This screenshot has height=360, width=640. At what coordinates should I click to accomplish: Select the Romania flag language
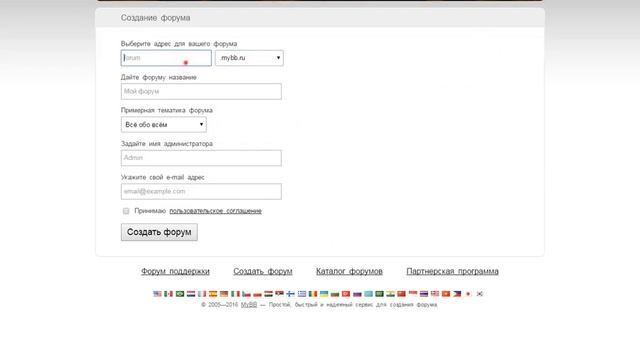coord(313,294)
